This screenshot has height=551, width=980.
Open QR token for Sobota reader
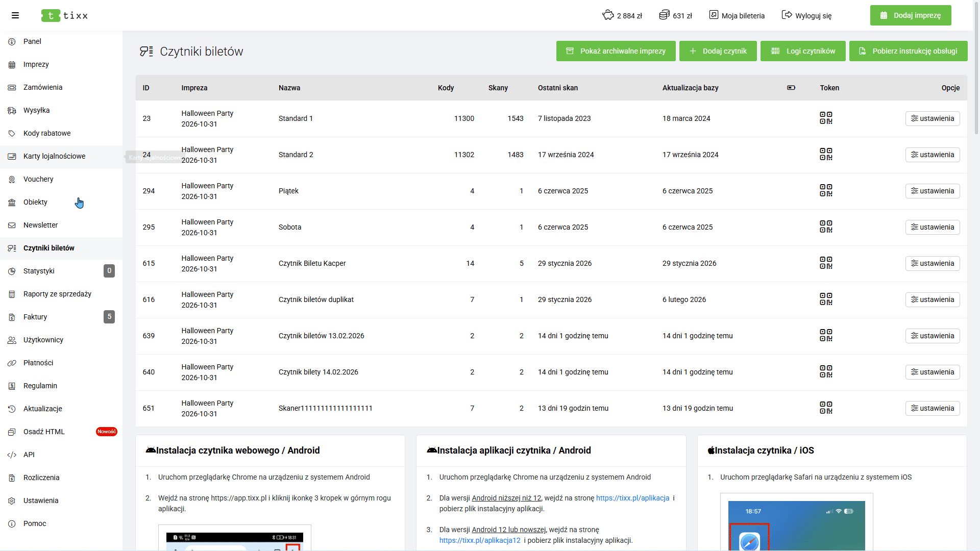tap(825, 227)
